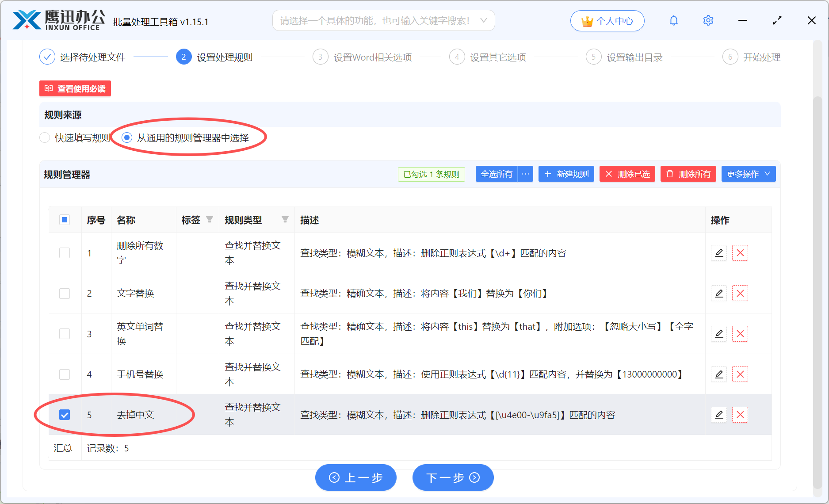
Task: Uncheck the box for rule 5 去掉中文
Action: [x=65, y=415]
